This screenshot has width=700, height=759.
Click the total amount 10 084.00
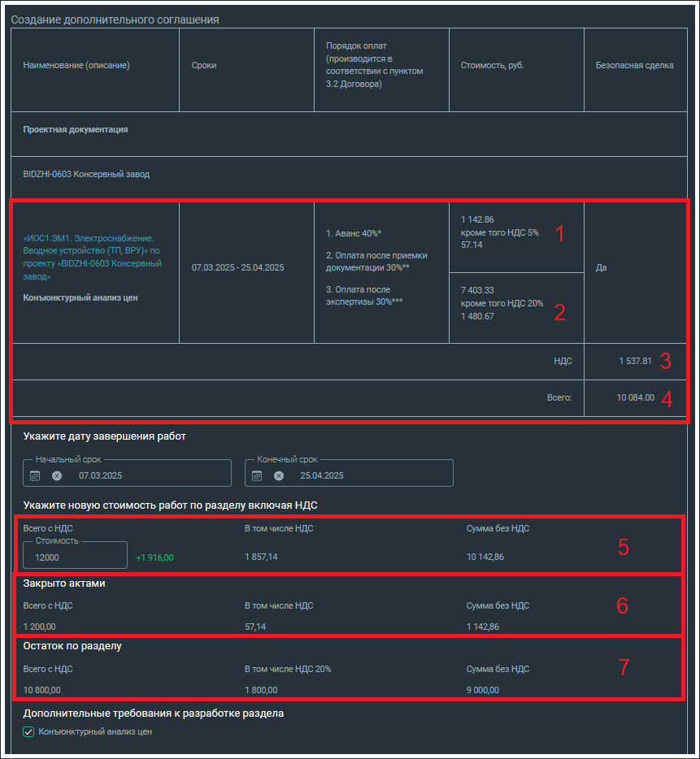[634, 397]
